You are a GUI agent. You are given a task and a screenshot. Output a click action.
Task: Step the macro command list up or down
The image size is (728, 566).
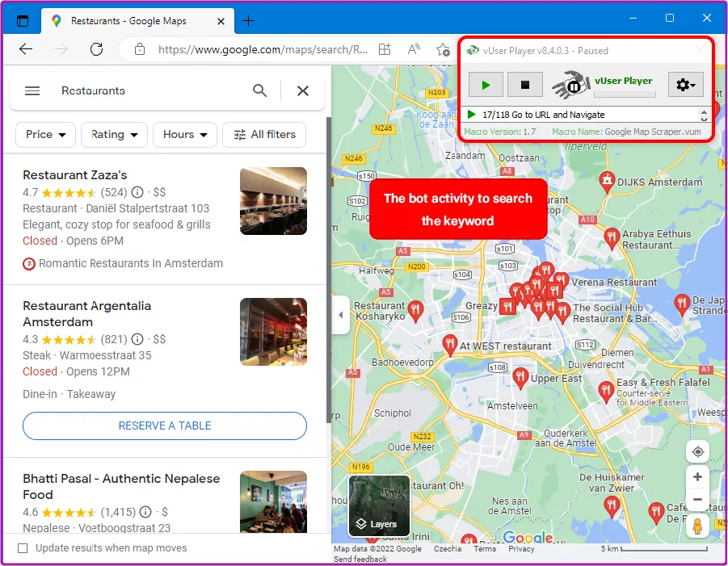tap(704, 115)
